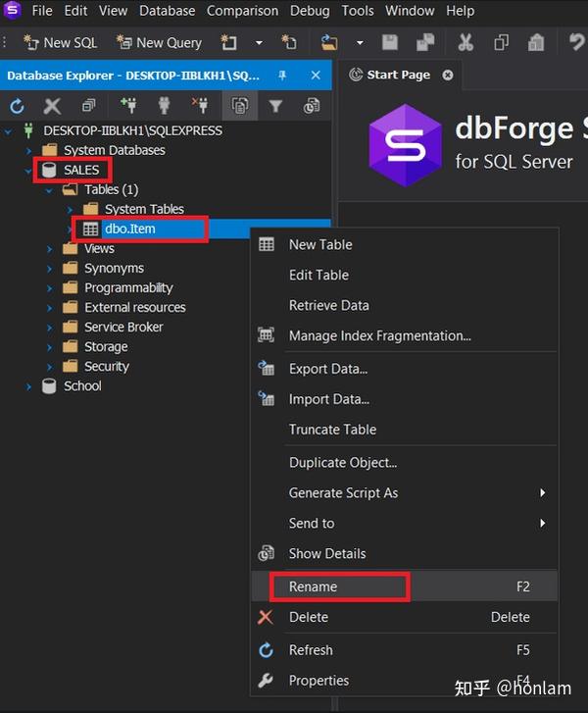Open the File menu
This screenshot has height=713, width=588.
click(42, 11)
